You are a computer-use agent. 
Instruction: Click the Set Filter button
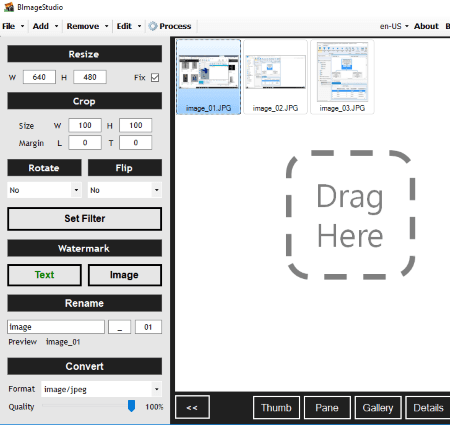(x=85, y=219)
